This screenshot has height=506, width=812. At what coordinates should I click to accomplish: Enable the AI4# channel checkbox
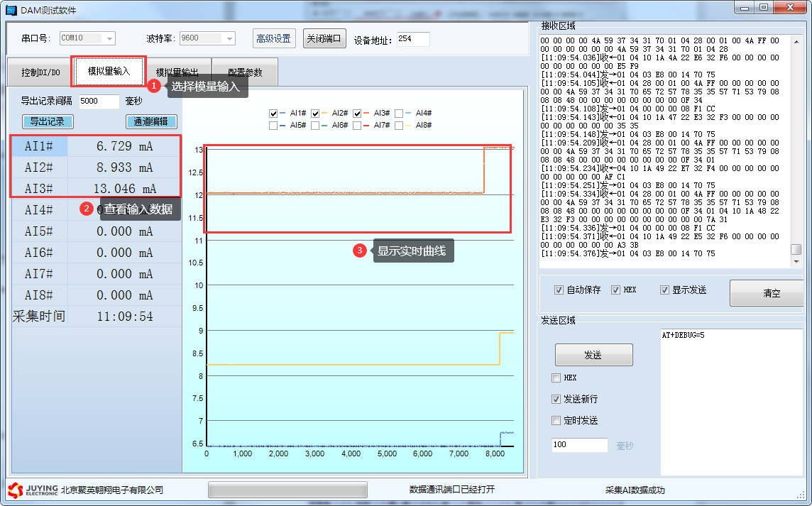[x=399, y=113]
